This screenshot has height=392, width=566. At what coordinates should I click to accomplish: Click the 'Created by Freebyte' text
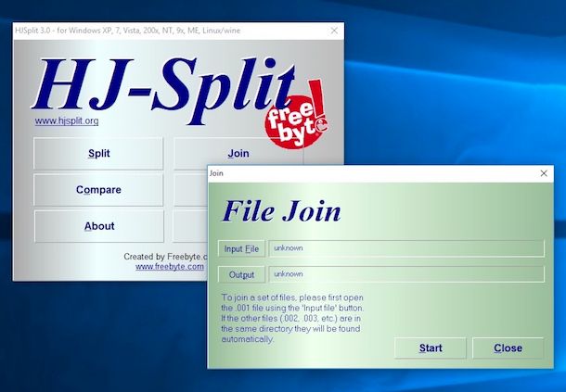point(165,257)
